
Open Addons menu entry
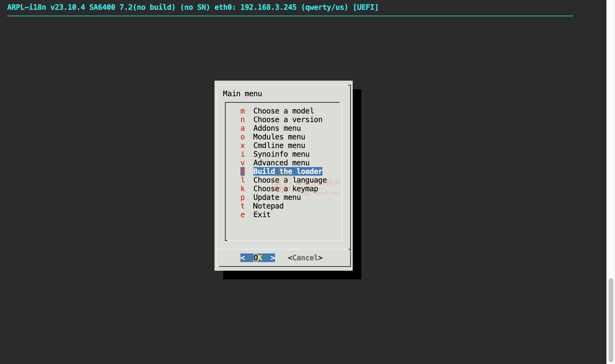(277, 128)
